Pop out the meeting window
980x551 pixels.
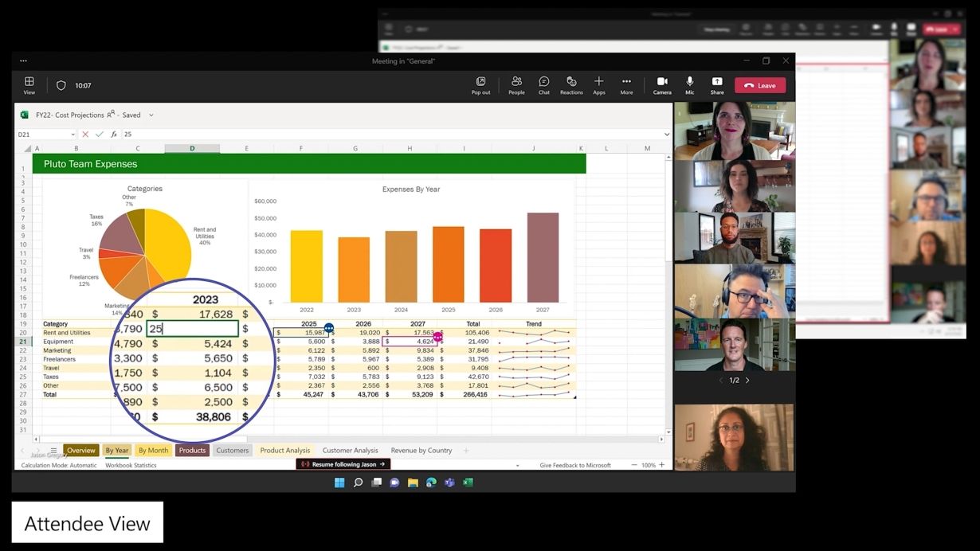coord(480,84)
